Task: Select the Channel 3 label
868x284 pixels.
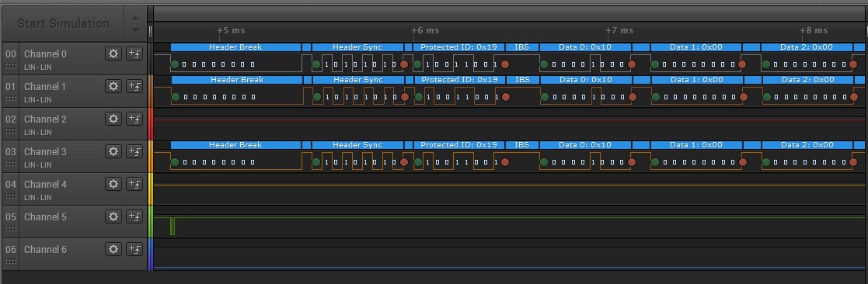Action: (x=45, y=152)
